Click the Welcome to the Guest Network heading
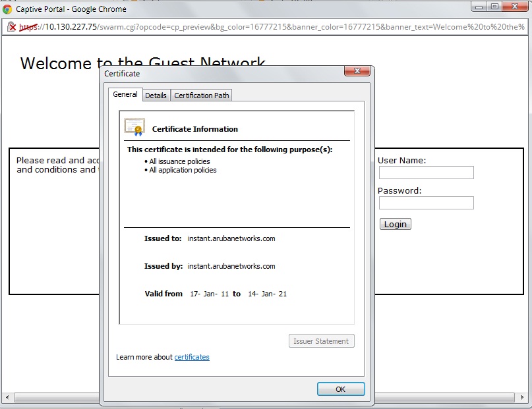 [x=142, y=63]
